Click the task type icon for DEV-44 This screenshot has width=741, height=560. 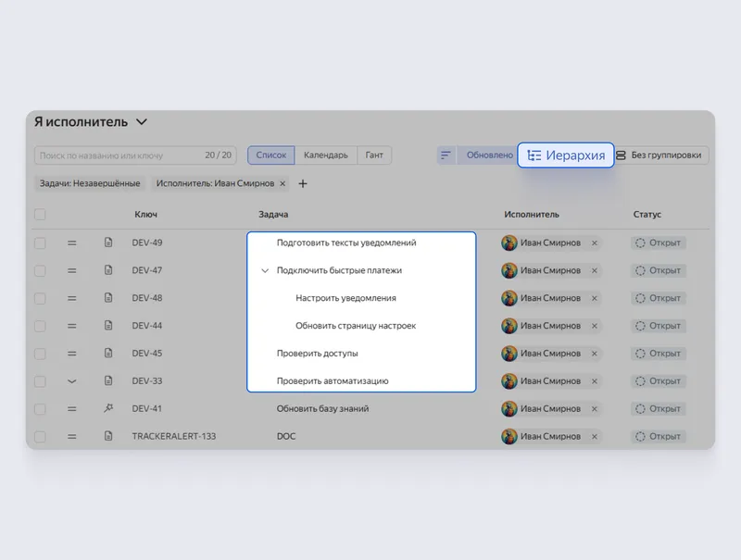[x=108, y=325]
